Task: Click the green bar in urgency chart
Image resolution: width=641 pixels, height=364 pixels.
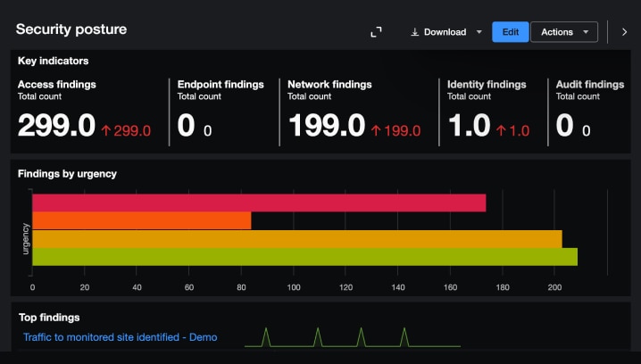Action: click(x=304, y=257)
